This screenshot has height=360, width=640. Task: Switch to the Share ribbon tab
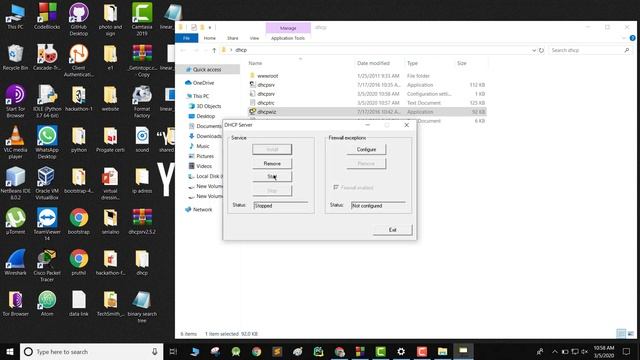tap(233, 38)
